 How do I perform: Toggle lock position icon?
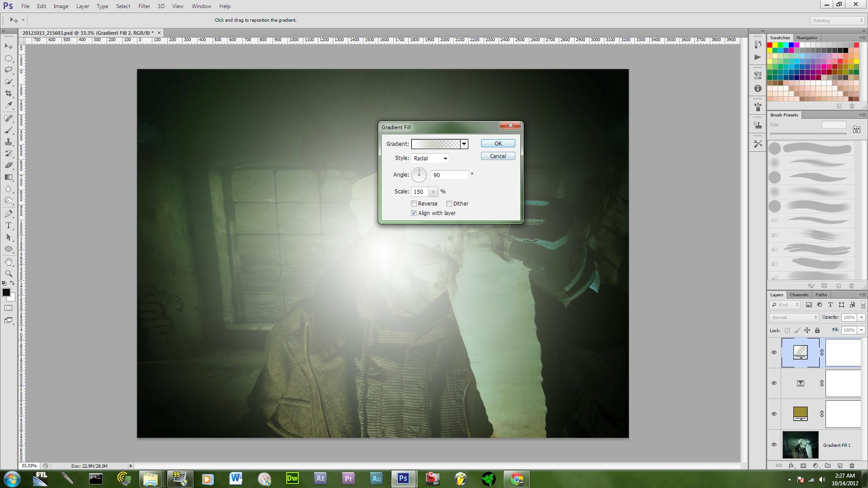click(x=807, y=330)
